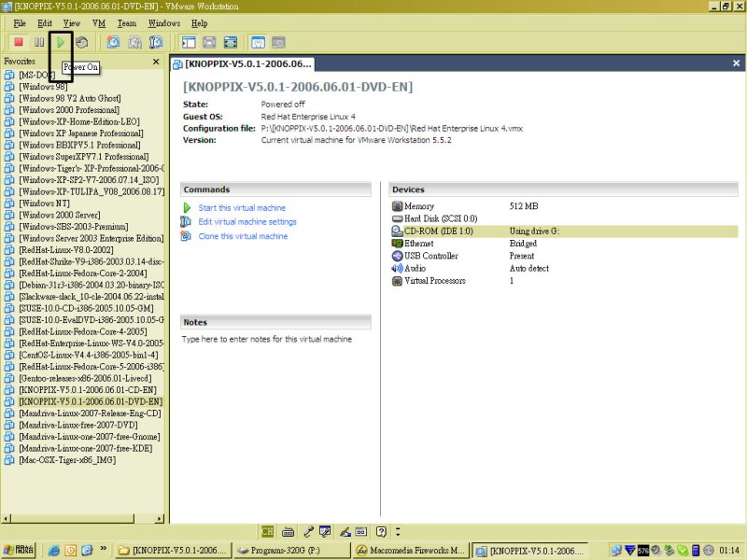Screen dimensions: 747x560
Task: Click 'Start this virtual machine' link
Action: tap(242, 207)
